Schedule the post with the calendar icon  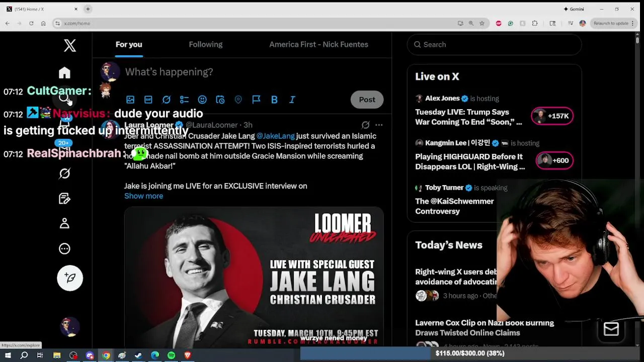click(220, 100)
